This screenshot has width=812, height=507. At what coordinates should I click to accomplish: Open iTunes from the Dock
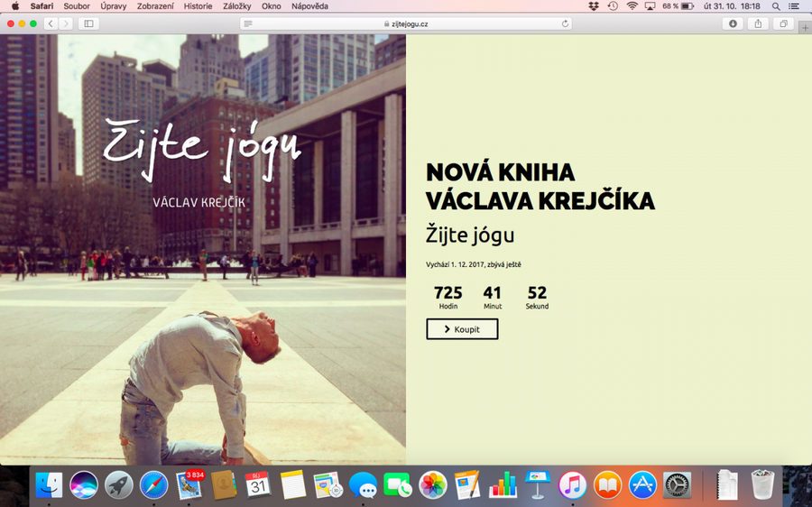coord(572,485)
